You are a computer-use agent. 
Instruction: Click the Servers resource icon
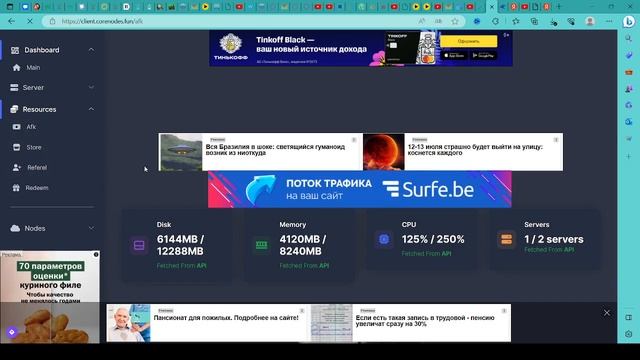pos(507,239)
